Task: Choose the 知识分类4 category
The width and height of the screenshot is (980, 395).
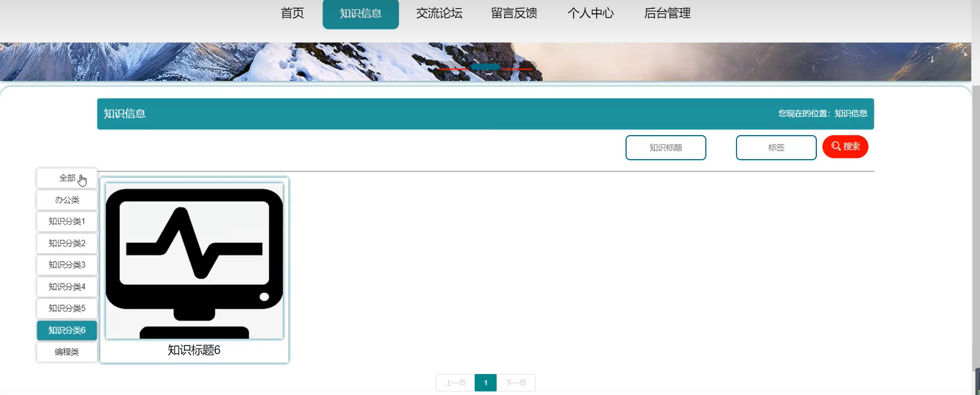Action: [67, 287]
